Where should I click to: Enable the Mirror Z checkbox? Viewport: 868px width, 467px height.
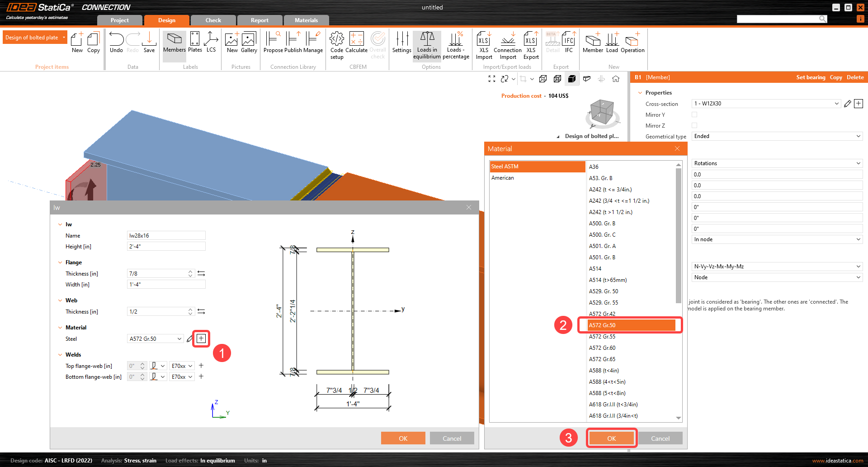(694, 126)
